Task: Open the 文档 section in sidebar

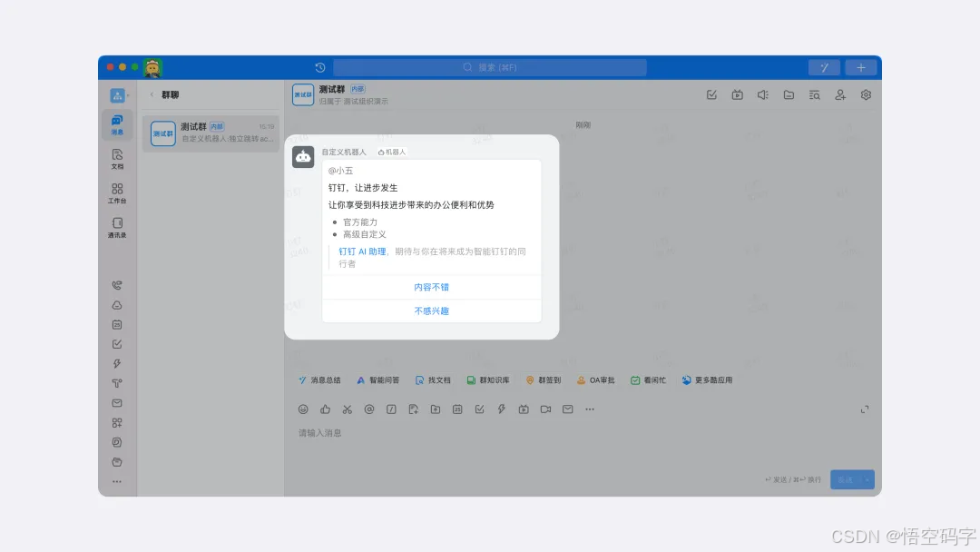Action: (x=117, y=159)
